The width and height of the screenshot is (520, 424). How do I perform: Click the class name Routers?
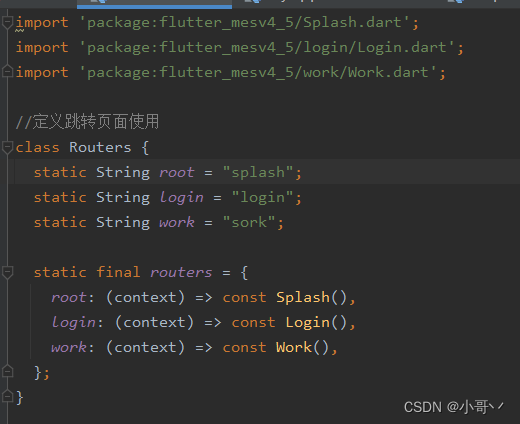coord(100,147)
